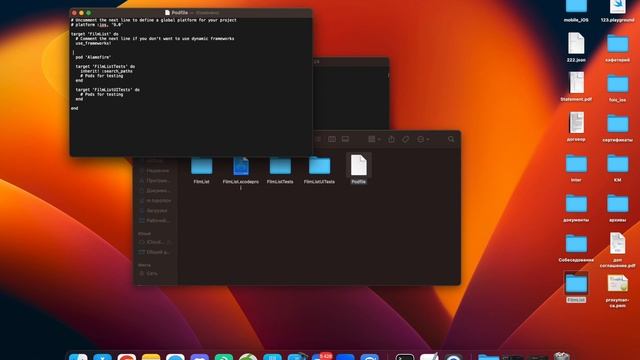Viewport: 640px width, 360px height.
Task: Switch Finder to gallery view
Action: (x=345, y=139)
